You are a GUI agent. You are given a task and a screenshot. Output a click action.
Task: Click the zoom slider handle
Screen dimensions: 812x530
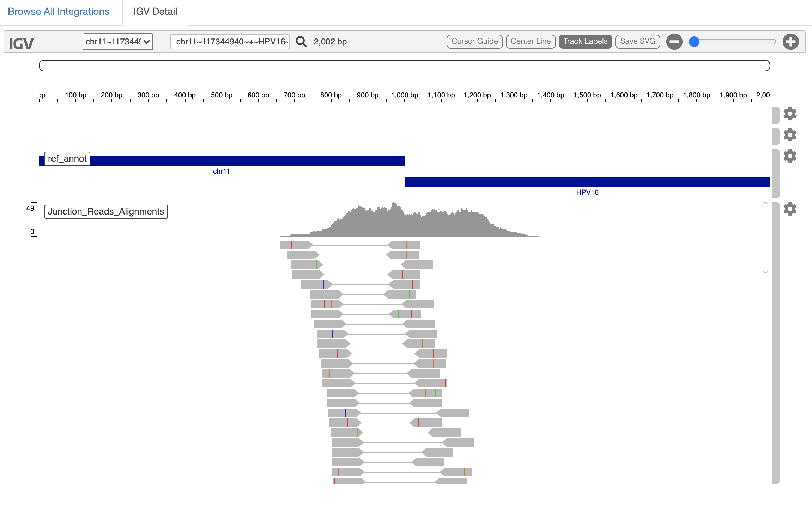tap(694, 42)
